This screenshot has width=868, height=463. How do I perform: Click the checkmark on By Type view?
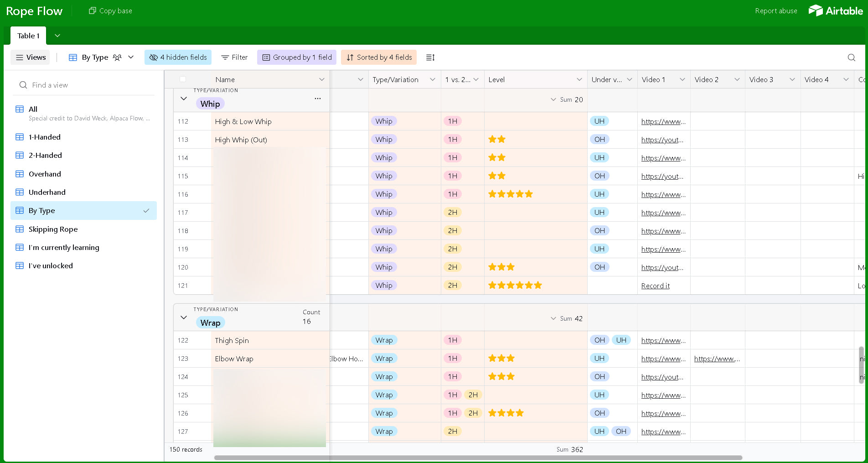tap(146, 210)
